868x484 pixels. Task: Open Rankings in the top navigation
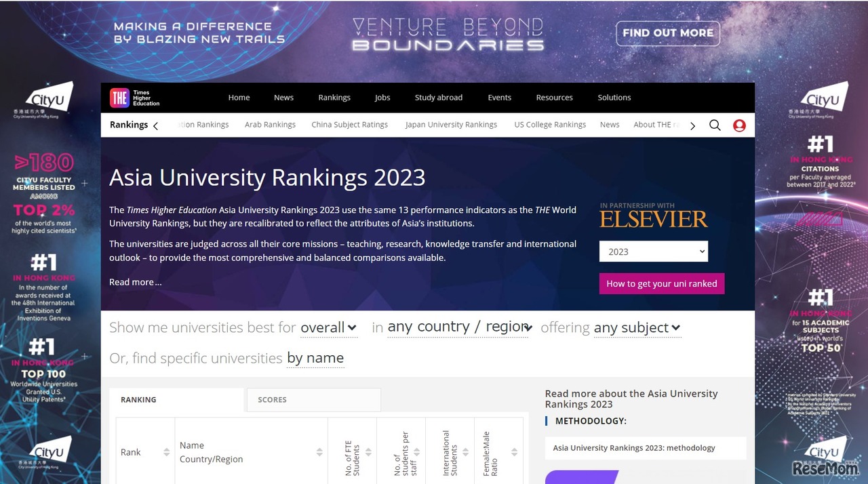pyautogui.click(x=334, y=98)
